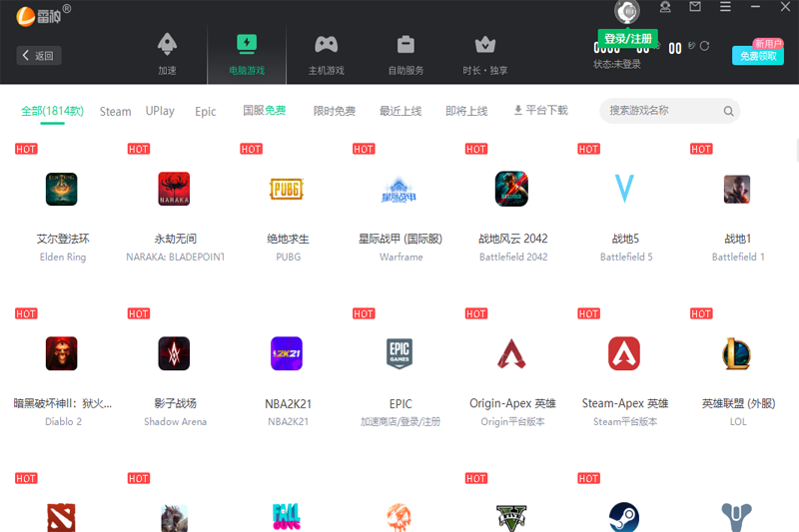Open the mail message icon

[x=695, y=7]
